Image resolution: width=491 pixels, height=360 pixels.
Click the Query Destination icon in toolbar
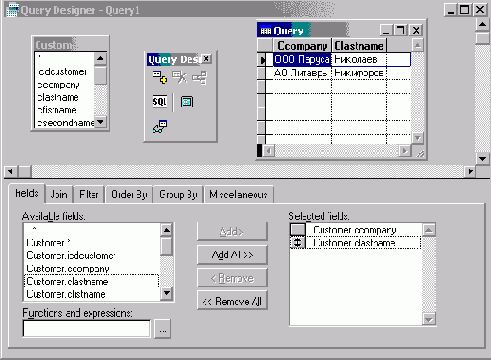[x=160, y=127]
